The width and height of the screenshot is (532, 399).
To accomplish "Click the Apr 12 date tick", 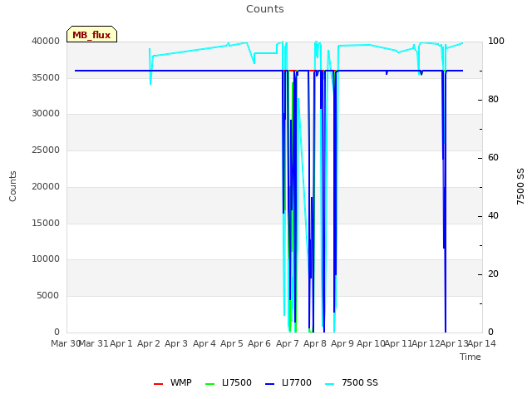I will 426,343.
